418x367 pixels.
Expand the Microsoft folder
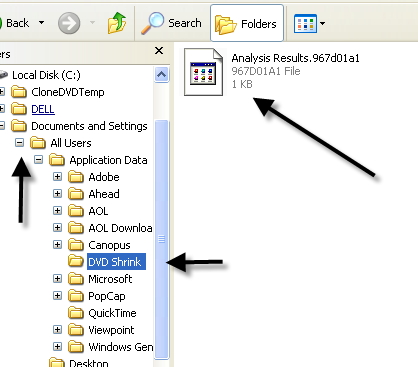pyautogui.click(x=58, y=279)
